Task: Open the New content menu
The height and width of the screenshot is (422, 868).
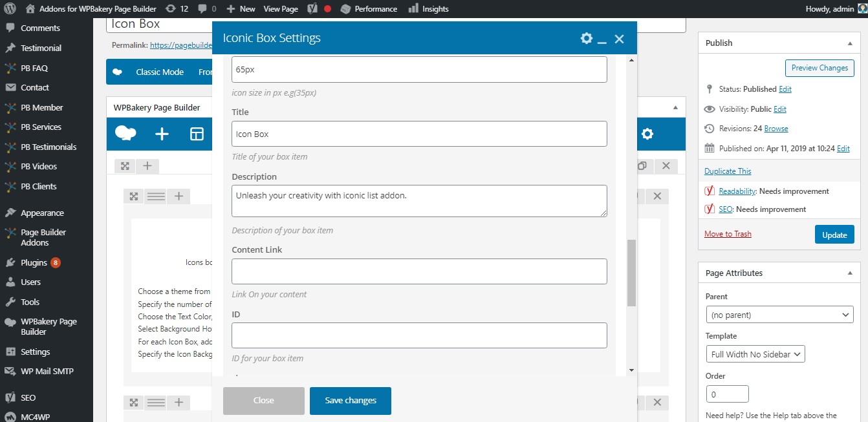Action: click(x=241, y=9)
